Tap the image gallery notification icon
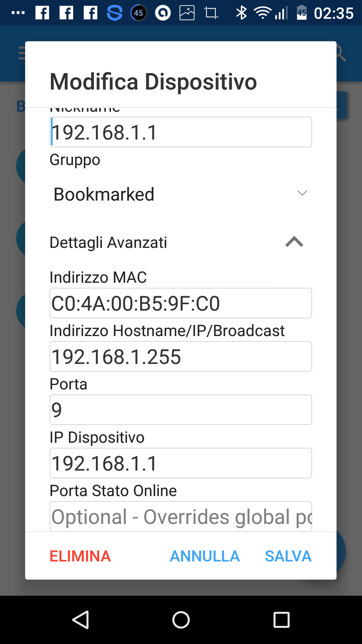362x644 pixels. [187, 13]
